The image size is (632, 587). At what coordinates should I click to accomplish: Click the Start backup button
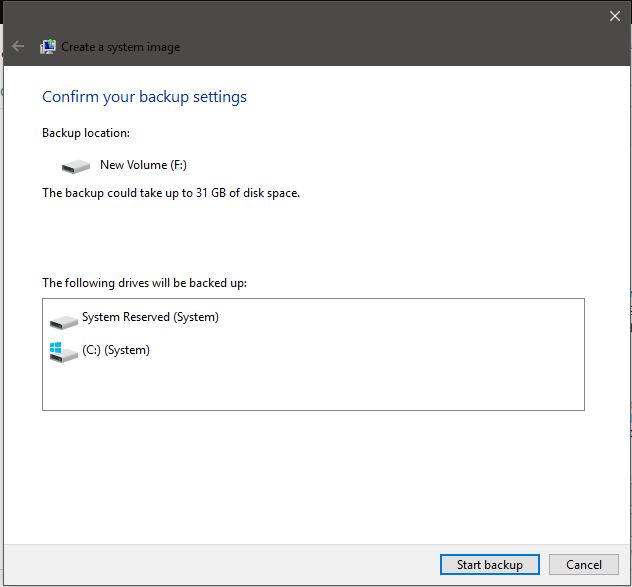(489, 564)
